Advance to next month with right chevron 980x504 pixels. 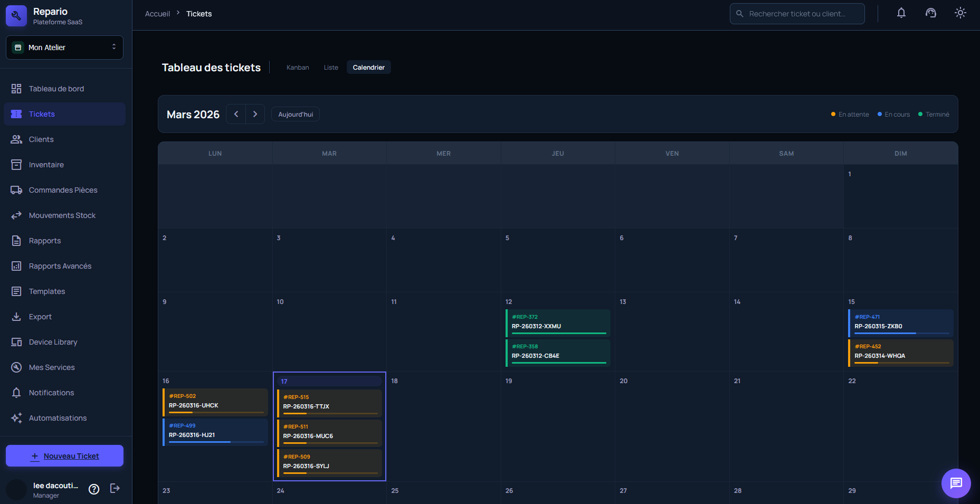click(255, 114)
